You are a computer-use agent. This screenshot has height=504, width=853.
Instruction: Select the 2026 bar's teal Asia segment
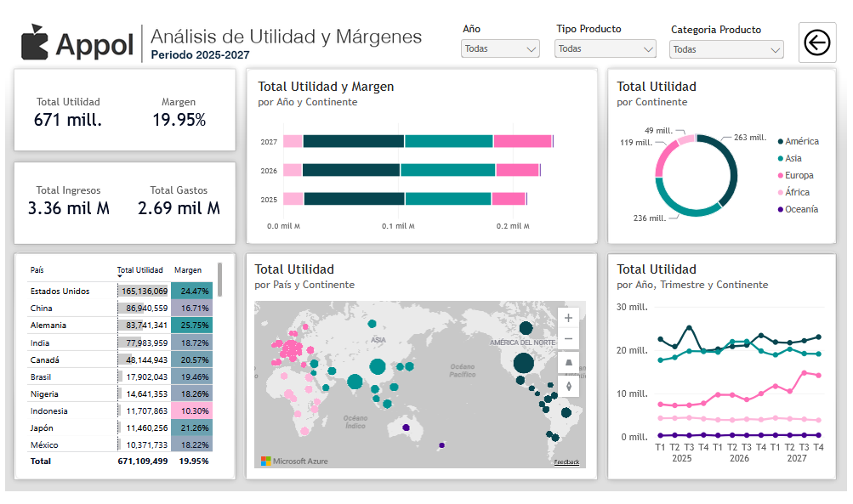coord(447,170)
